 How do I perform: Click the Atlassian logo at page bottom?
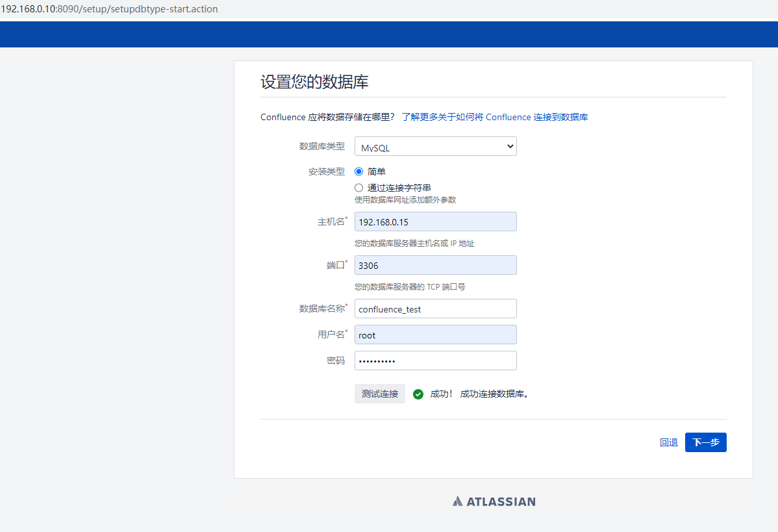pyautogui.click(x=494, y=501)
